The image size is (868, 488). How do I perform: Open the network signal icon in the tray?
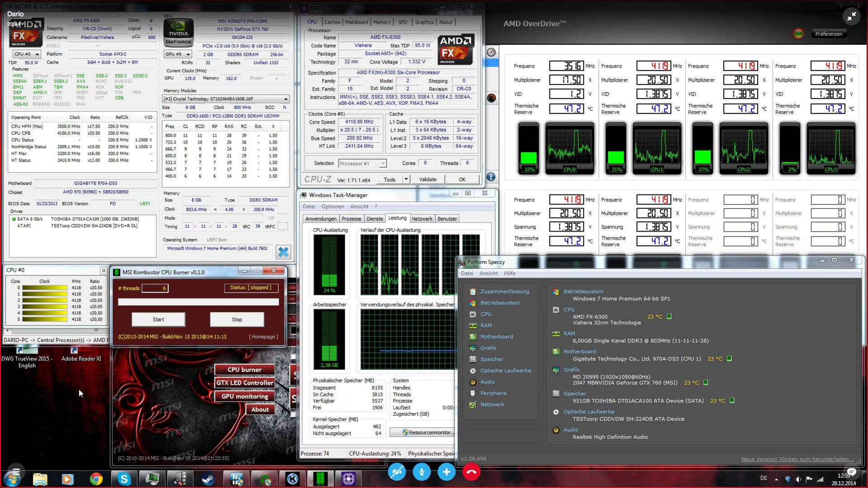820,479
